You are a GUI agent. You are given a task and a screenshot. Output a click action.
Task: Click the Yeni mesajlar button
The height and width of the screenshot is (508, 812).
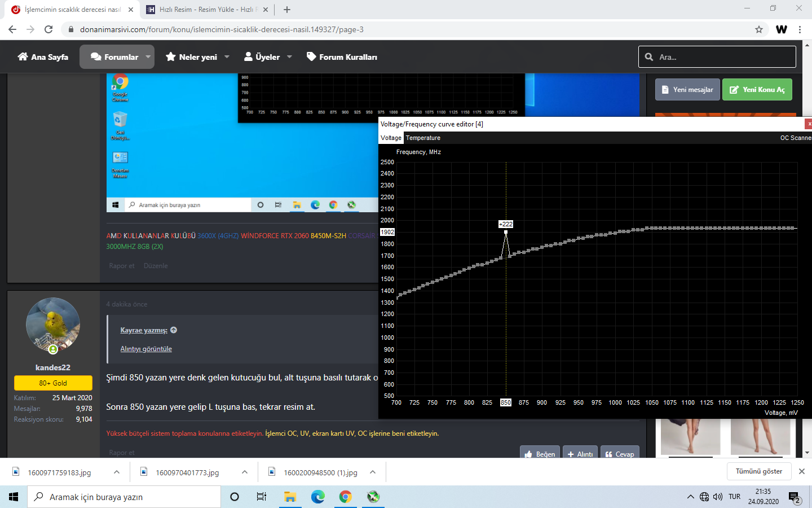(x=687, y=90)
